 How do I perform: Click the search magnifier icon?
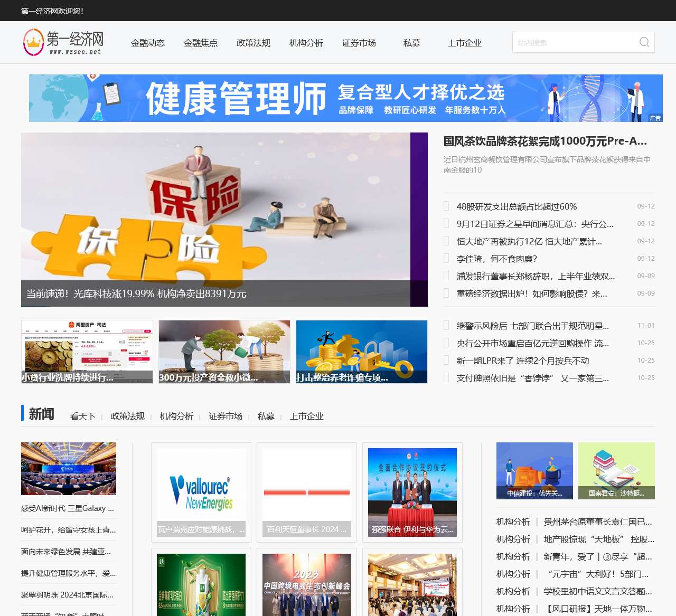644,42
